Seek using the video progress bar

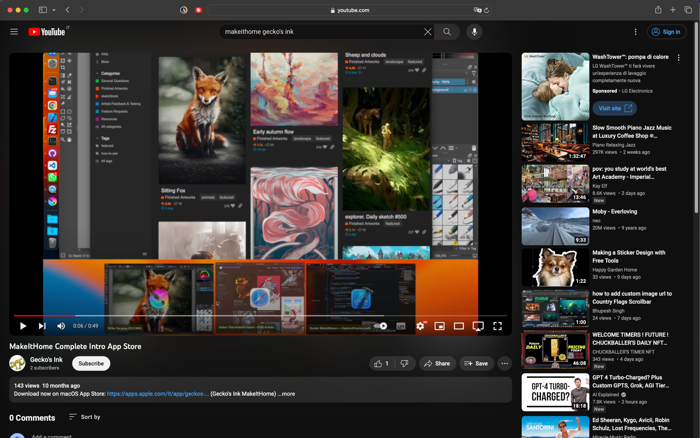click(x=260, y=316)
